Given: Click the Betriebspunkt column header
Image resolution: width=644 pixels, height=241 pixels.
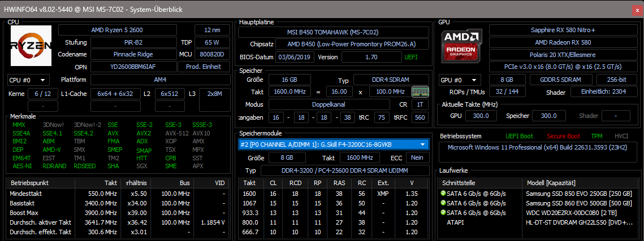Looking at the screenshot, I should point(40,183).
